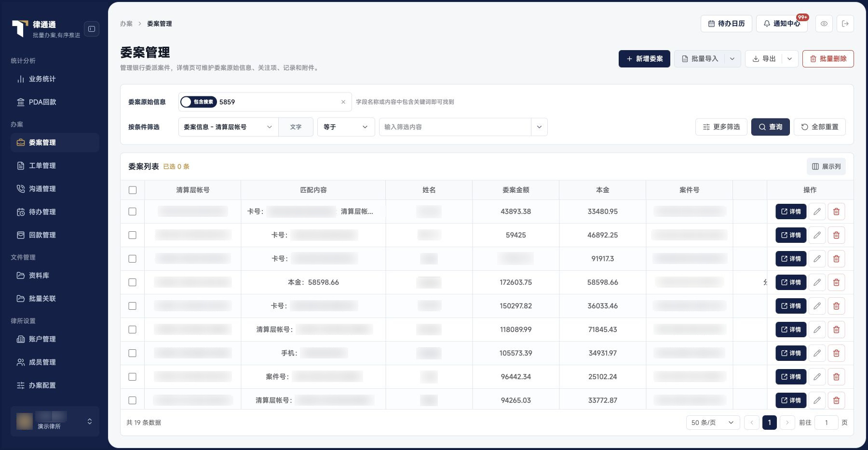This screenshot has width=868, height=450.
Task: Collapse the sidebar with the panel icon
Action: pyautogui.click(x=92, y=29)
